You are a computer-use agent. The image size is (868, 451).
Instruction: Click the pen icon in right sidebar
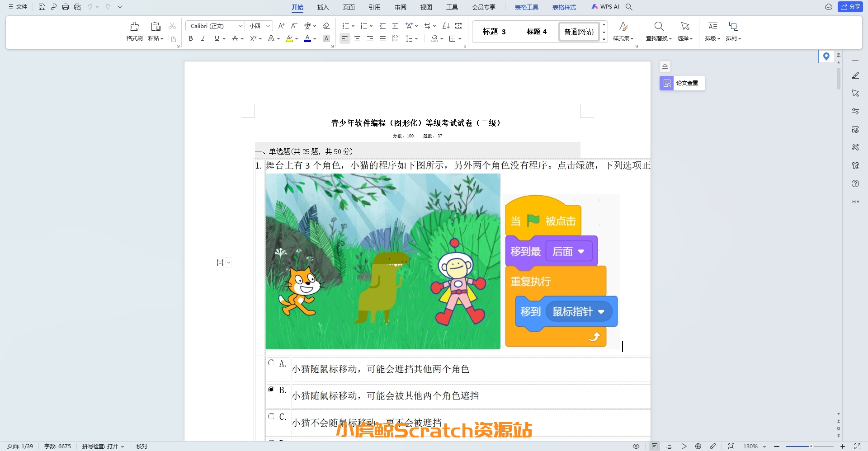click(x=855, y=75)
